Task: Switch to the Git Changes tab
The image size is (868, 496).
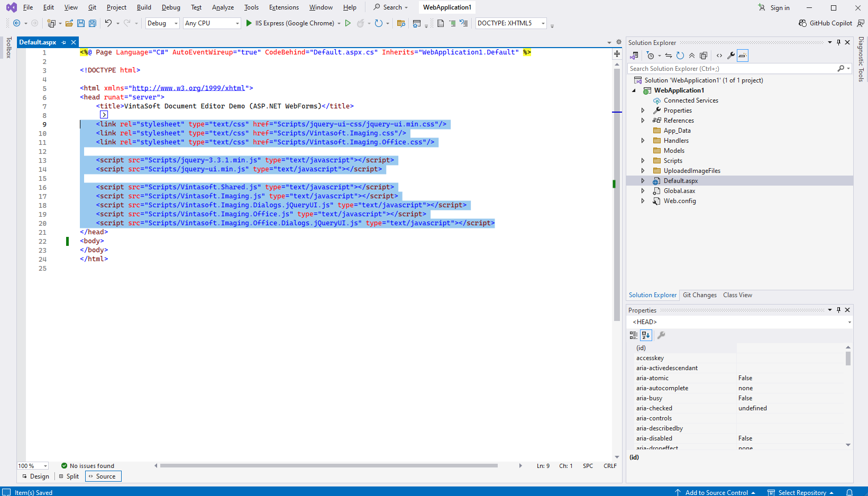Action: click(x=699, y=295)
